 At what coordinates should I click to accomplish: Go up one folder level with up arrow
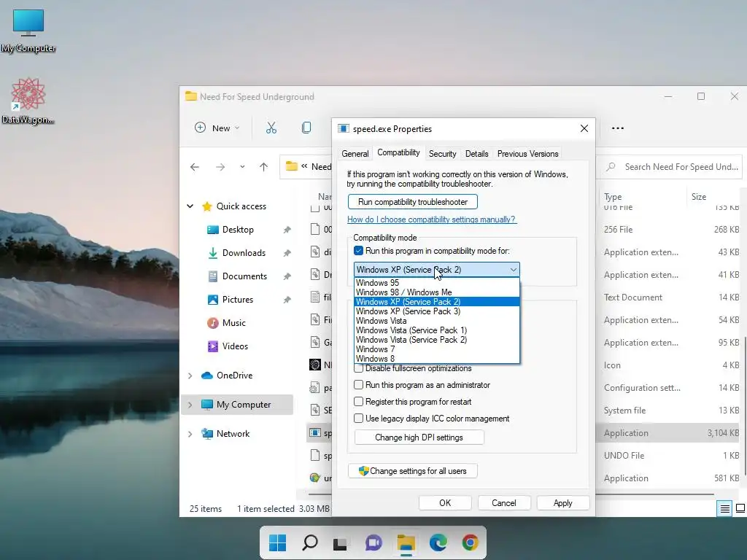tap(263, 167)
